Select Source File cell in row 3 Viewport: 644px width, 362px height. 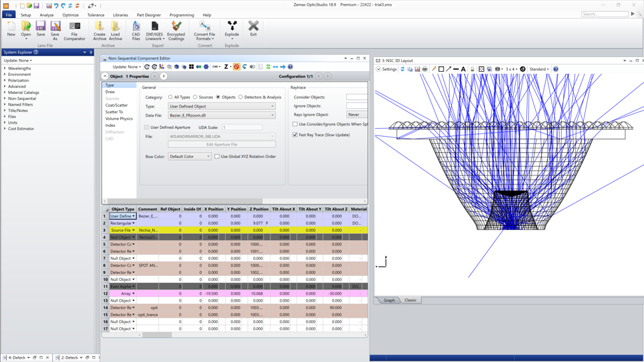[x=122, y=231]
